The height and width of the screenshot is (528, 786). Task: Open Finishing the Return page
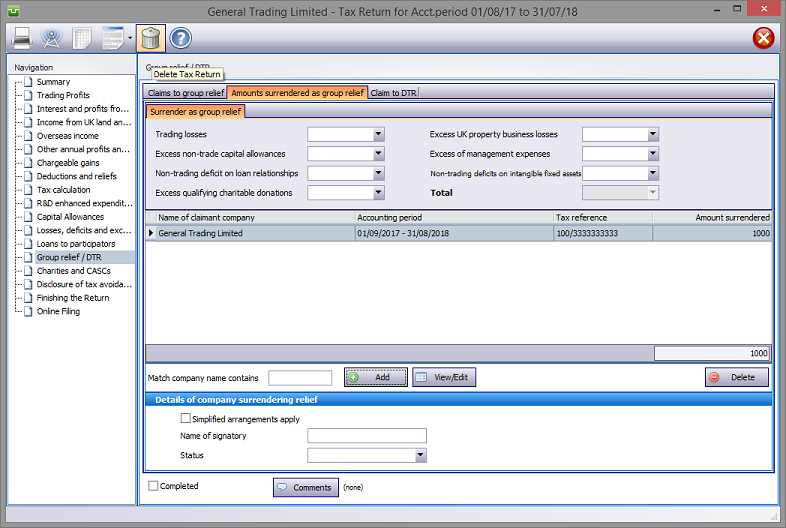pos(73,298)
